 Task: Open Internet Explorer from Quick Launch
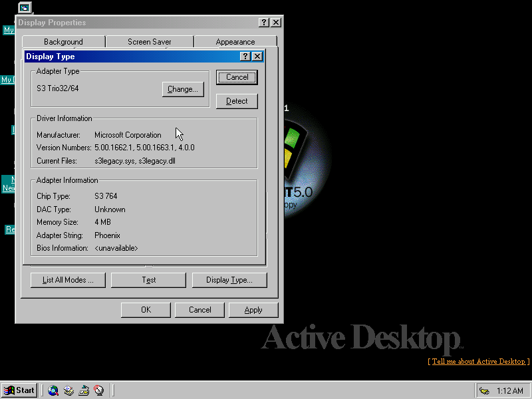point(53,390)
